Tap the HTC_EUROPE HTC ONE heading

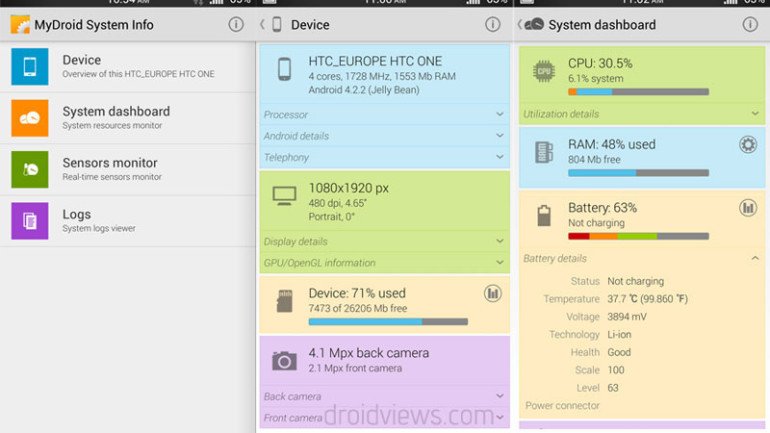coord(375,61)
